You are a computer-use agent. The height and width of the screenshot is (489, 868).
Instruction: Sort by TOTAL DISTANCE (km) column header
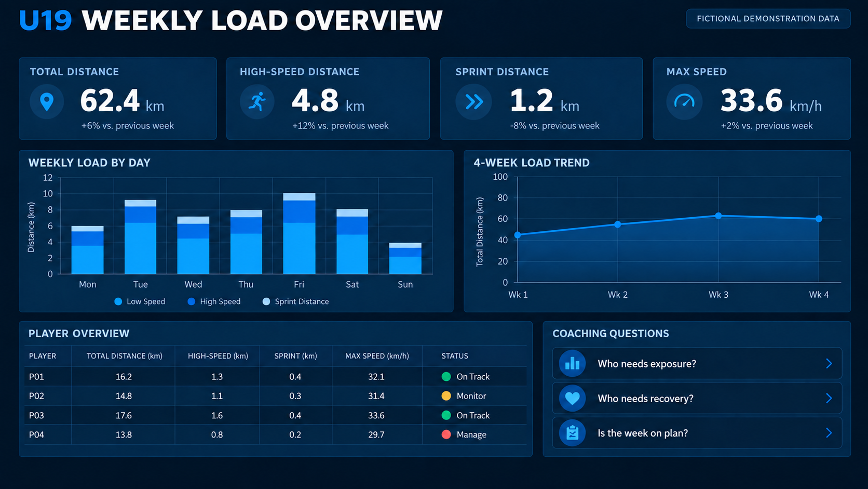tap(125, 356)
